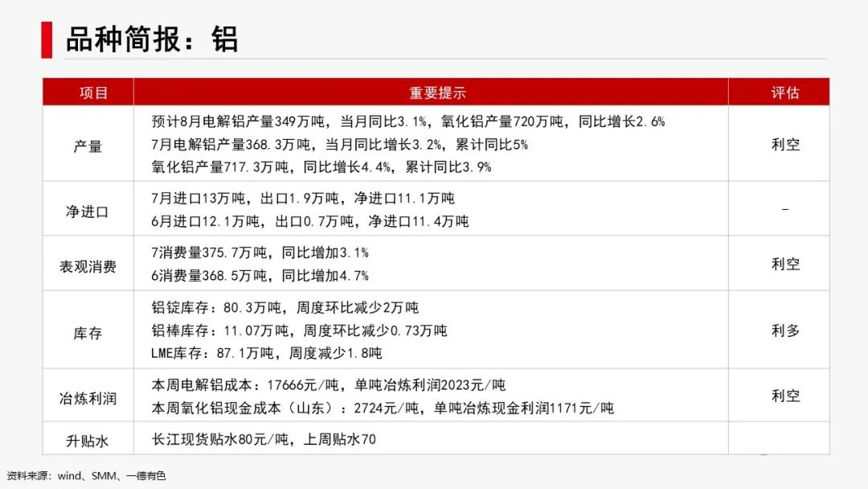This screenshot has width=868, height=489.
Task: Click the 重要提示 column header
Action: 438,92
